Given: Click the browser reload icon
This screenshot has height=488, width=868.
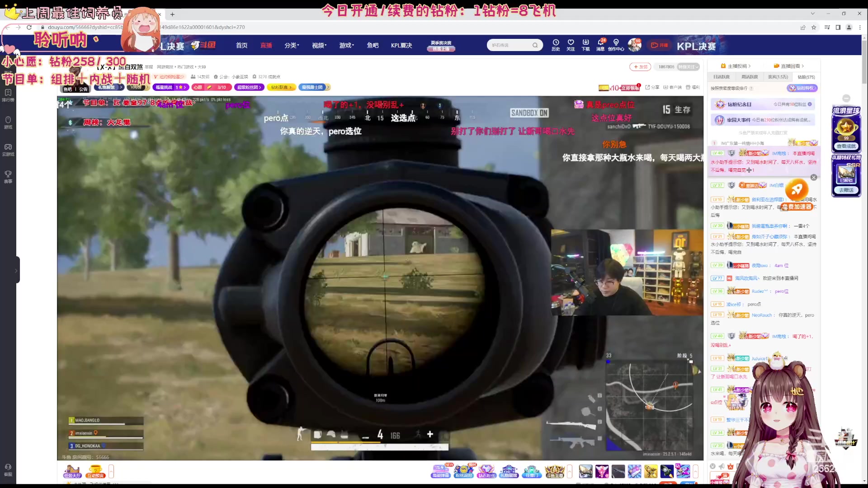Looking at the screenshot, I should (x=29, y=27).
